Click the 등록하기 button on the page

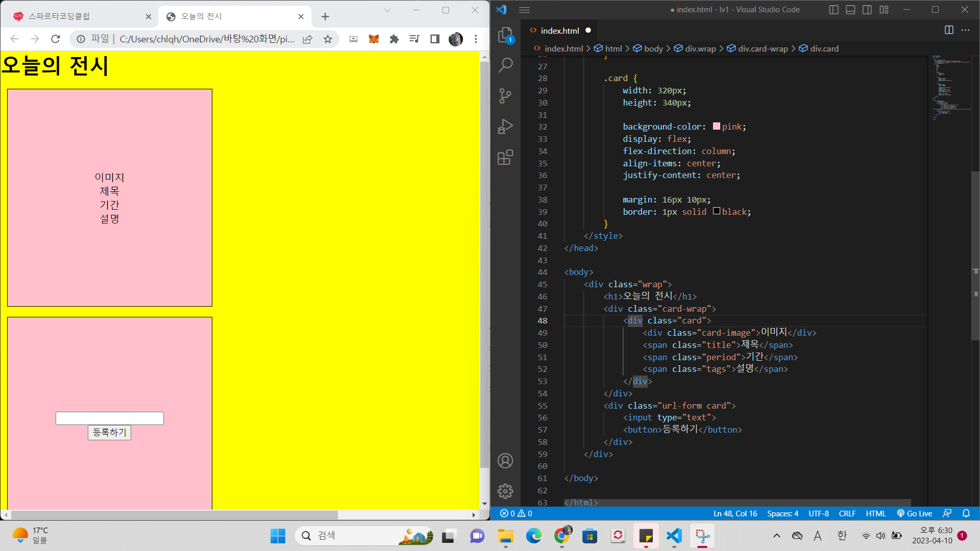pyautogui.click(x=110, y=433)
